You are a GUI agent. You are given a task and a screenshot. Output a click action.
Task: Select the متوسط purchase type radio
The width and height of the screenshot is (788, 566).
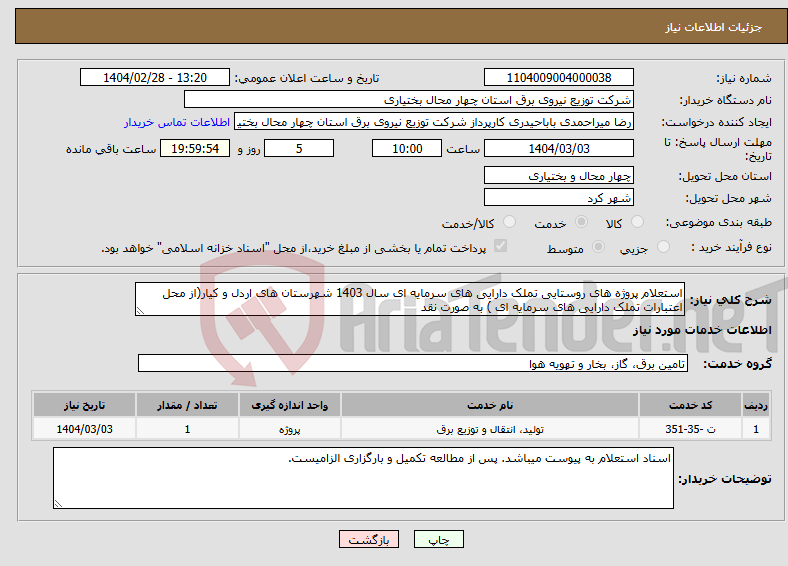click(x=598, y=246)
